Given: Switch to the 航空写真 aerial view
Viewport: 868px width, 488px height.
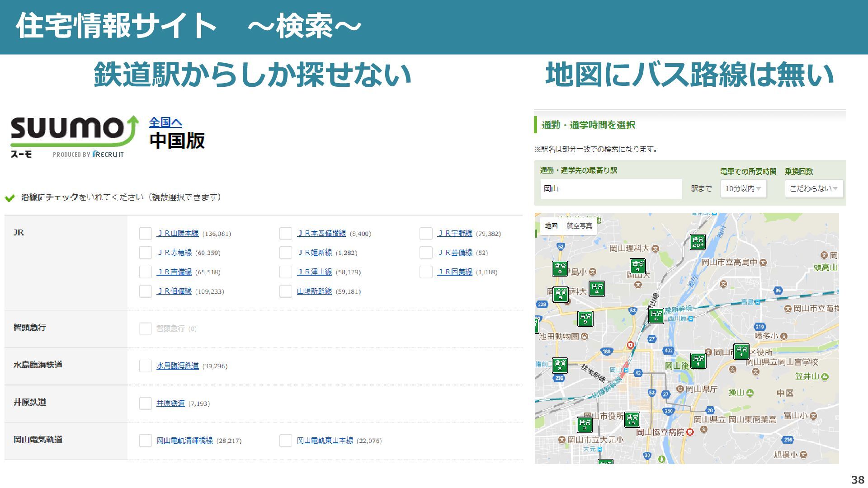Looking at the screenshot, I should [x=580, y=226].
